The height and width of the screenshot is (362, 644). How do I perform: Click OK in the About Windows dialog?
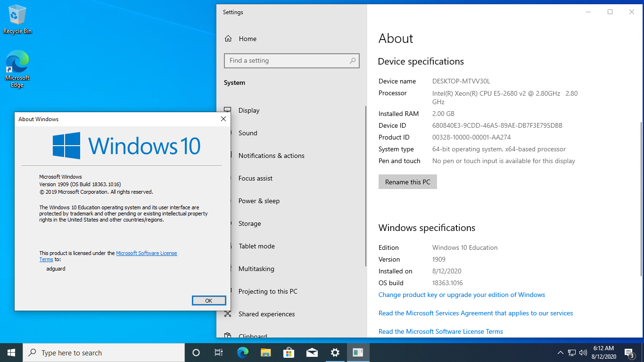pos(209,301)
